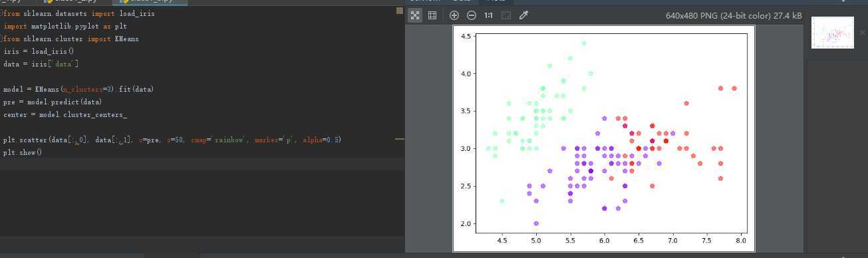This screenshot has height=258, width=868.
Task: Zoom out of the plot image
Action: [x=472, y=15]
